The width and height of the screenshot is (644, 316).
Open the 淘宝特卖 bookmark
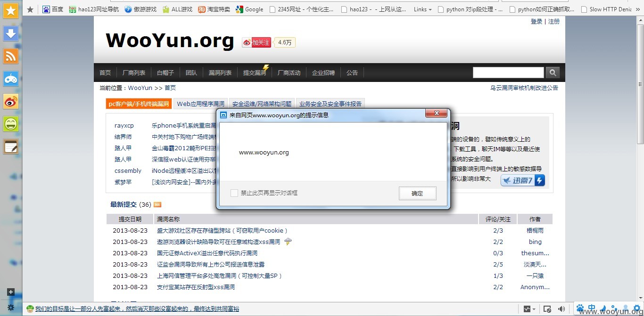214,9
